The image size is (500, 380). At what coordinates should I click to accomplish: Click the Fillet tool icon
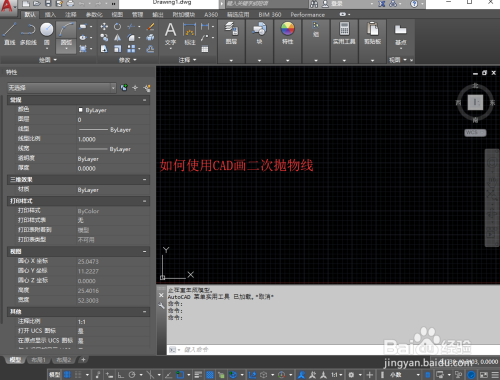pos(132,38)
